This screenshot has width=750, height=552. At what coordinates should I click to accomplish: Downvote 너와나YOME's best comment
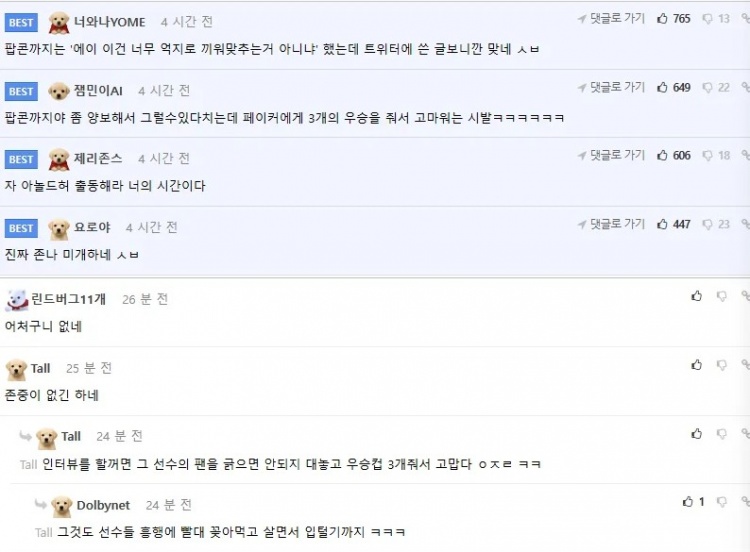[708, 19]
